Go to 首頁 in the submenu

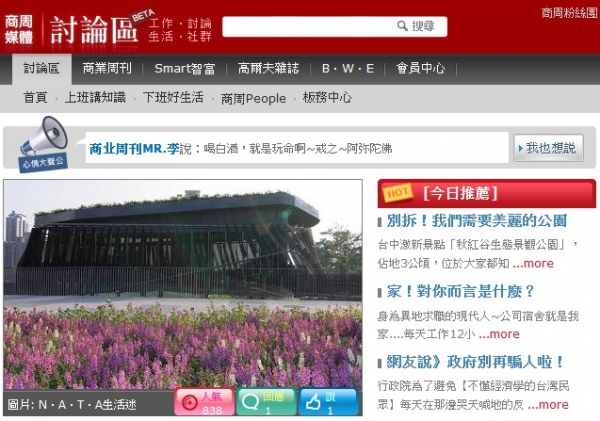pos(35,98)
